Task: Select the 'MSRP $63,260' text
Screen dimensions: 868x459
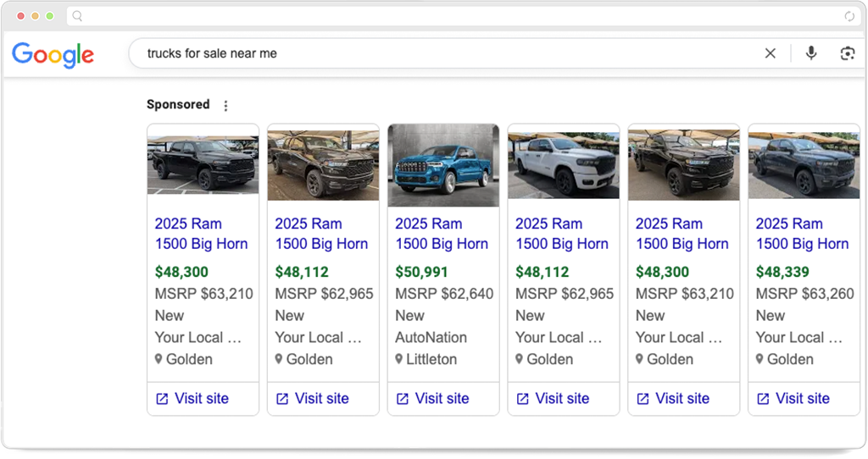Action: tap(805, 294)
